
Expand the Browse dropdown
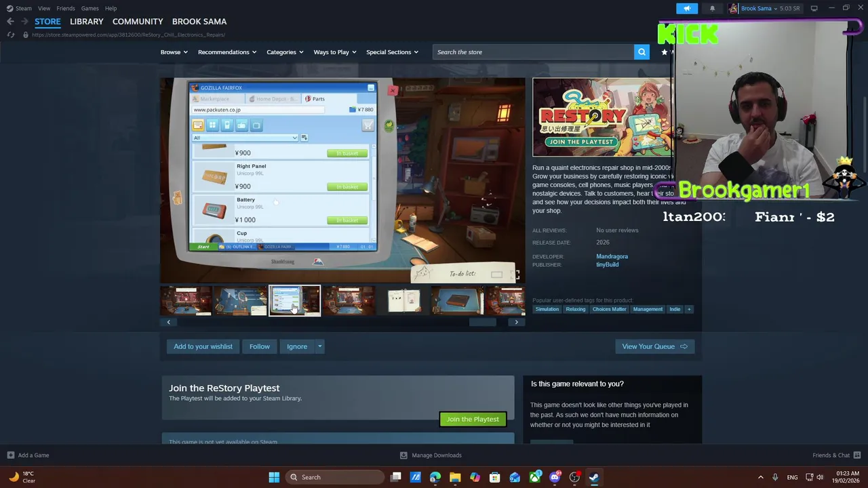(174, 52)
